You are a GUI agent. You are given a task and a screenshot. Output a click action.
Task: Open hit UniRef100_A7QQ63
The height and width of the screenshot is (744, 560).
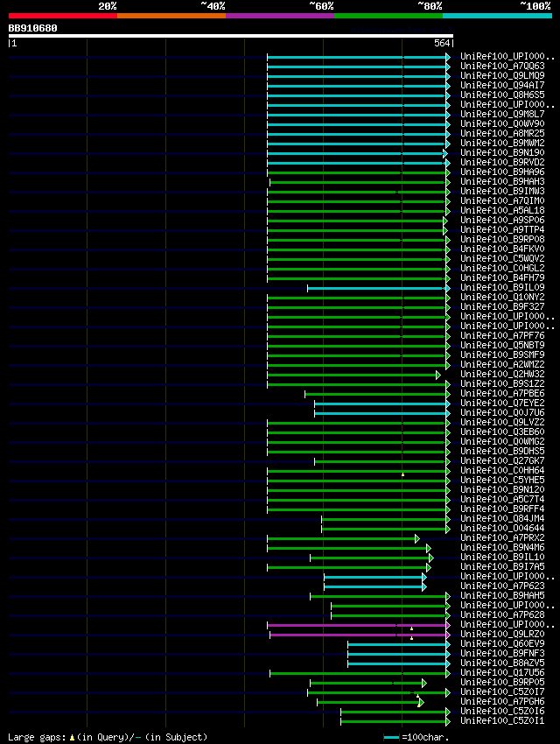[502, 66]
